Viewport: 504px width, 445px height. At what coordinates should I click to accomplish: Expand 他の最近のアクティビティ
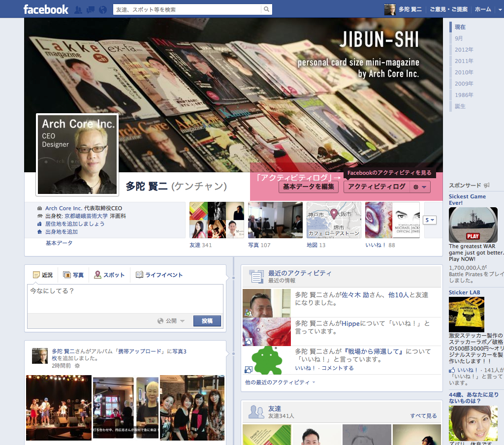click(280, 382)
